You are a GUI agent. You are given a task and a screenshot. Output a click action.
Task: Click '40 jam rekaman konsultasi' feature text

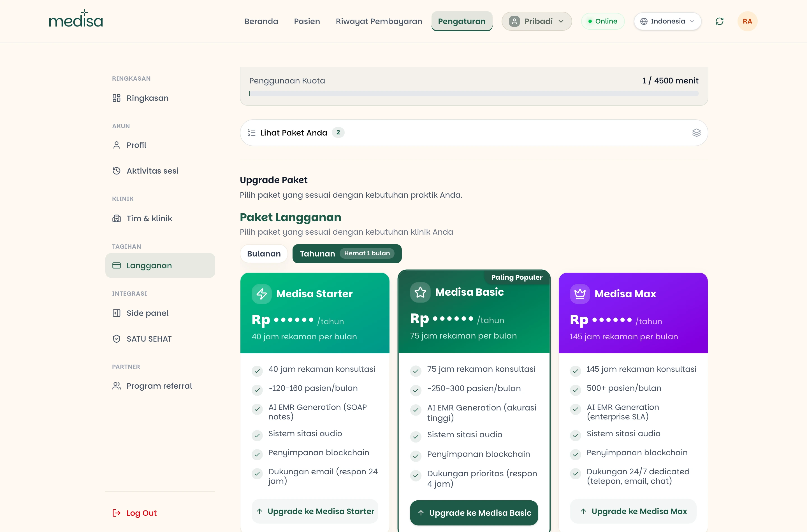pyautogui.click(x=322, y=369)
